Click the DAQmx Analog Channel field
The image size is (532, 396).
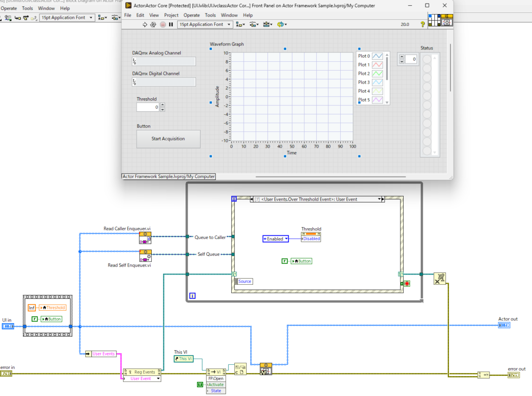[164, 61]
